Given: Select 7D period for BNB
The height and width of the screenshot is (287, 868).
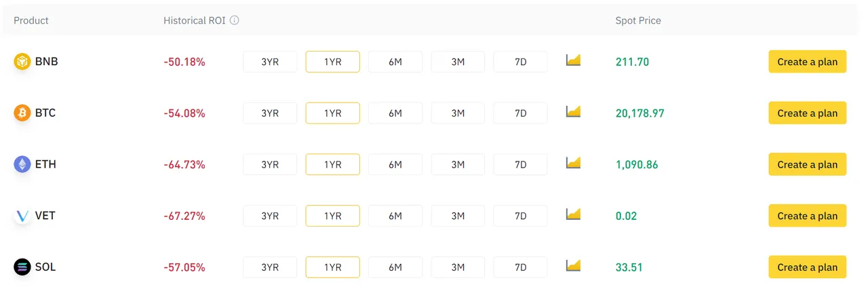Looking at the screenshot, I should point(521,62).
